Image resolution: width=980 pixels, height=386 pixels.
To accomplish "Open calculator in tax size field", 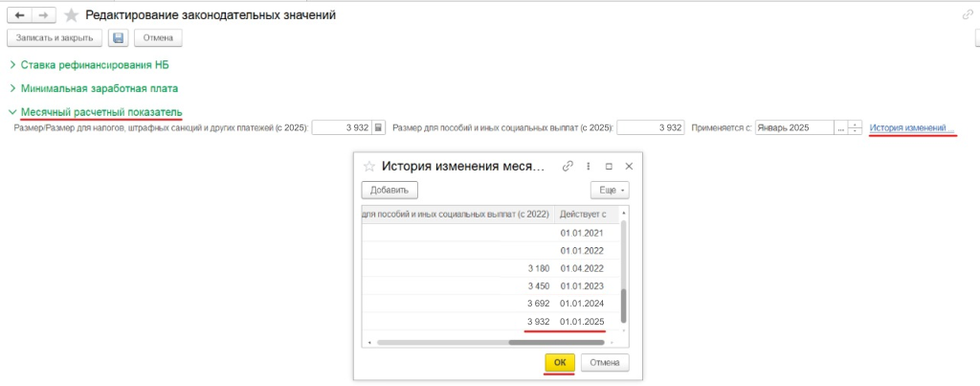I will point(378,128).
